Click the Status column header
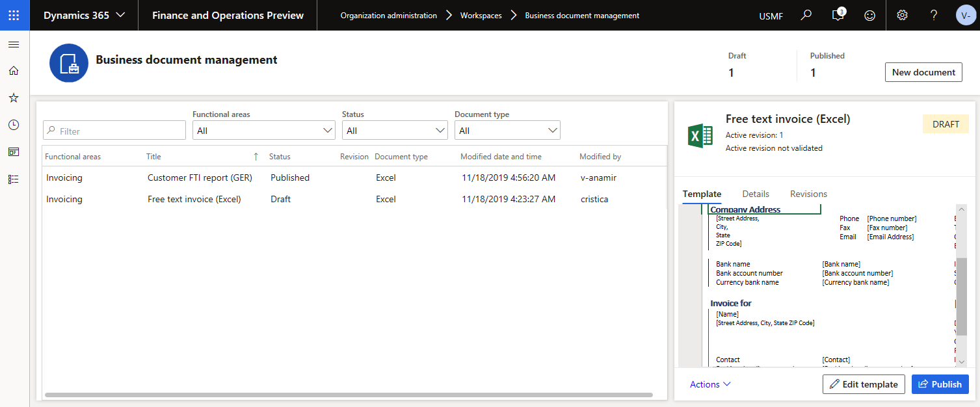 pyautogui.click(x=280, y=157)
